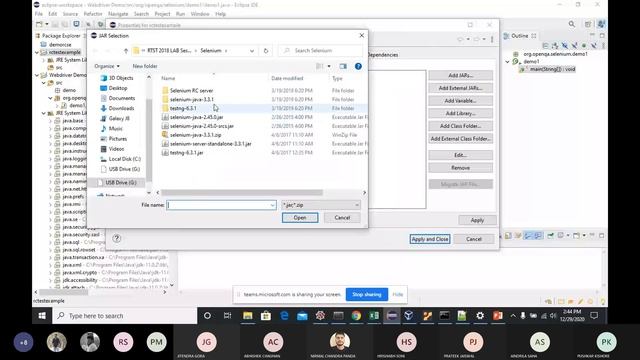Open Chrome from the taskbar

(356, 316)
